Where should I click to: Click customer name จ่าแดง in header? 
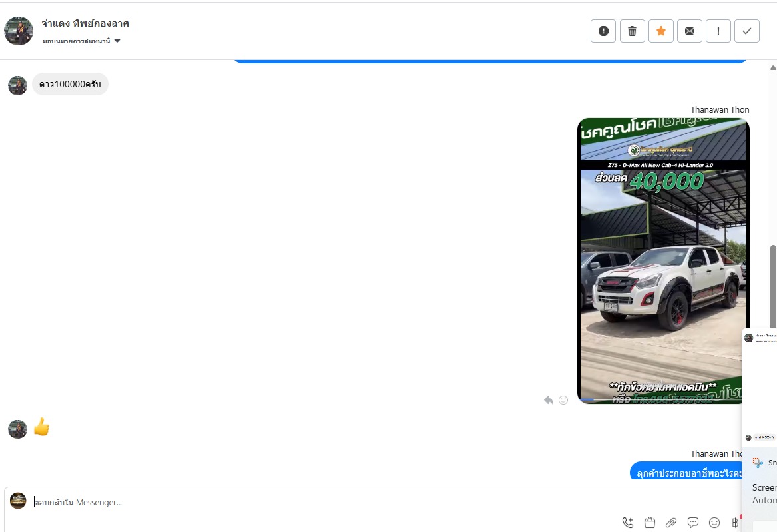85,23
